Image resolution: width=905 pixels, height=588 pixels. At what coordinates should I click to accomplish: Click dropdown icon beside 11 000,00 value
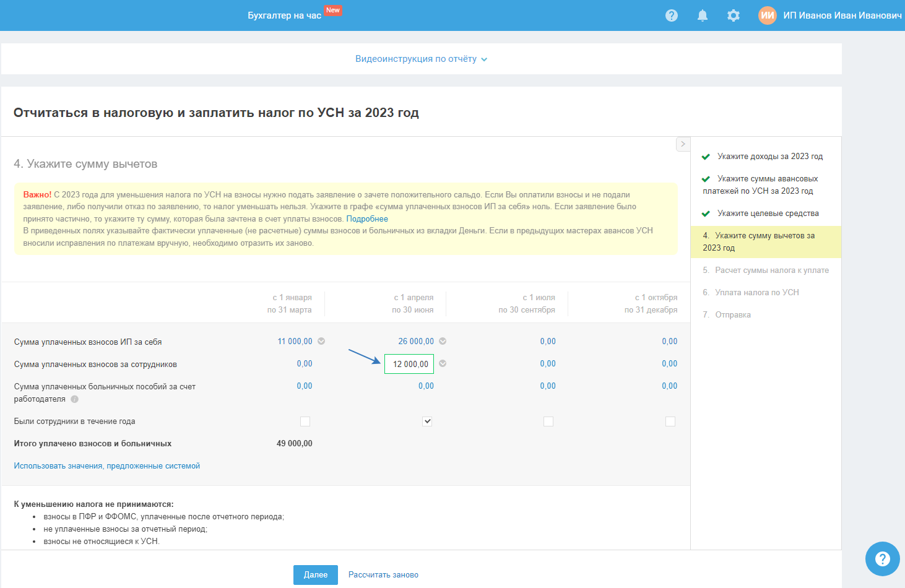click(321, 341)
